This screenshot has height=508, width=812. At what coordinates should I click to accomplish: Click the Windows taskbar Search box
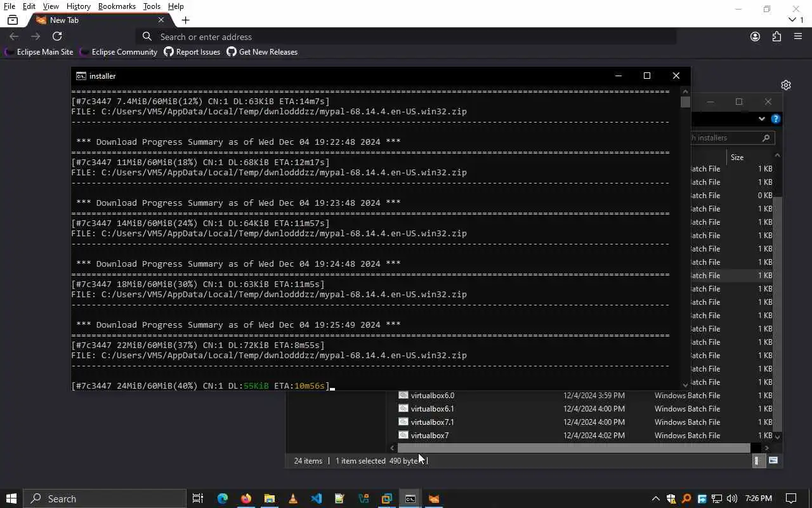click(x=105, y=498)
